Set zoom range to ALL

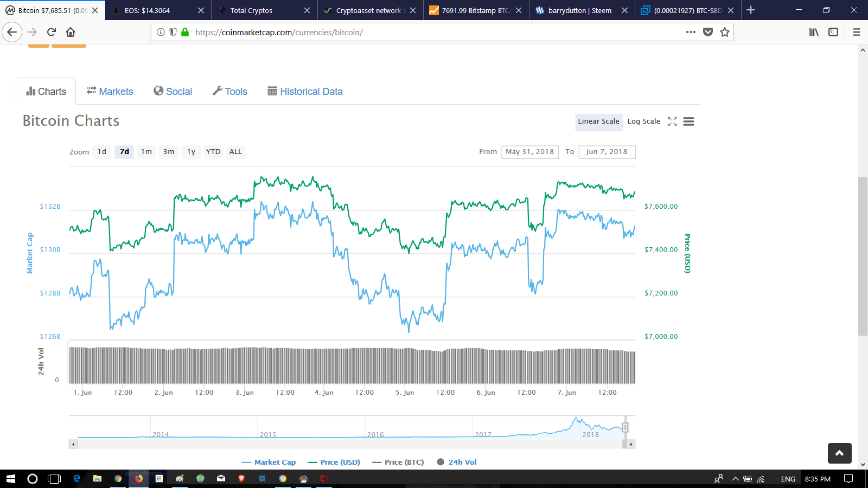click(235, 152)
